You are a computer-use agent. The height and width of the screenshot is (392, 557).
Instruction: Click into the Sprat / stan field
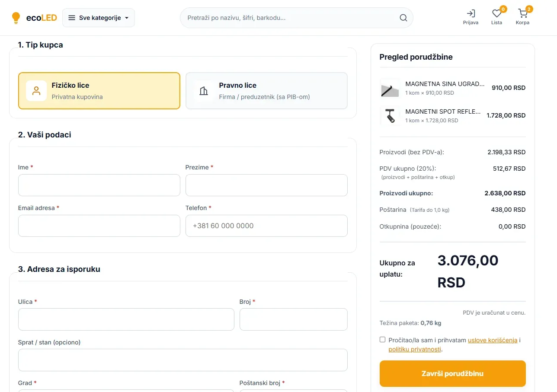pyautogui.click(x=182, y=360)
